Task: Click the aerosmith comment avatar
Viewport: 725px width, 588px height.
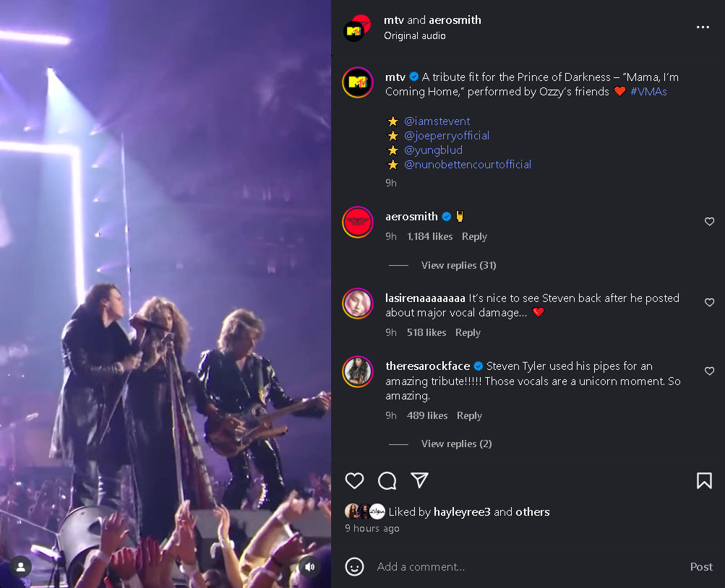Action: [357, 222]
